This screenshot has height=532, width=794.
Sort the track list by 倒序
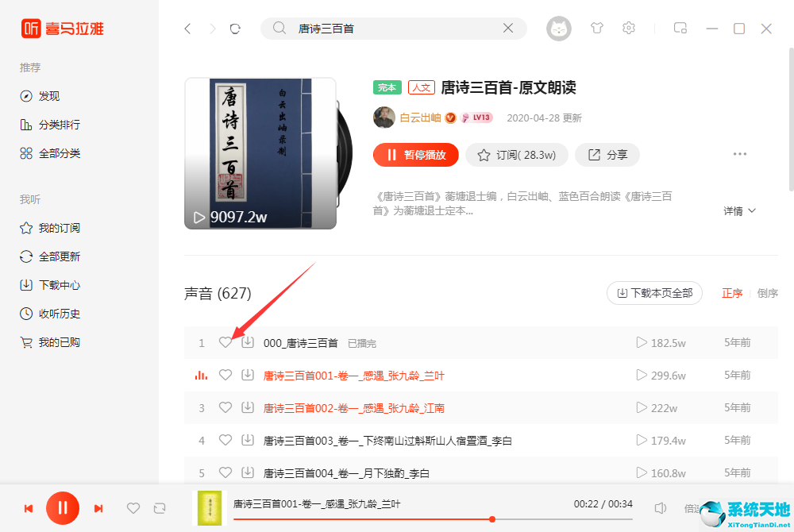click(x=767, y=293)
